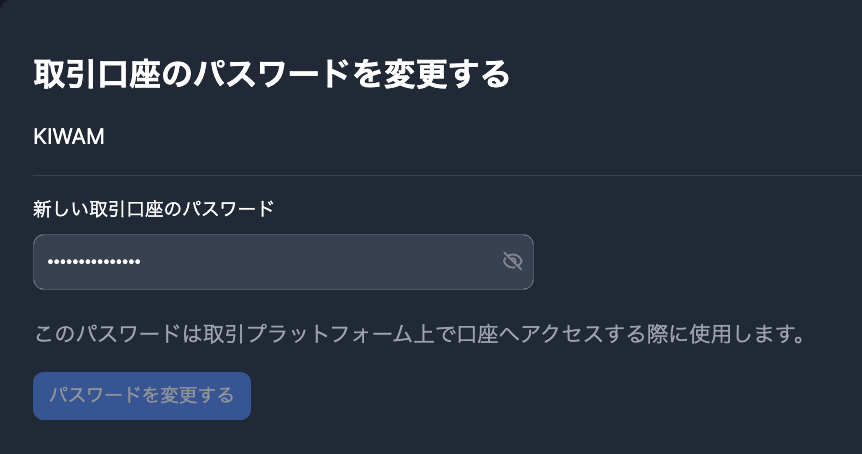Click the crossed-out eye icon
The height and width of the screenshot is (454, 862).
click(512, 262)
